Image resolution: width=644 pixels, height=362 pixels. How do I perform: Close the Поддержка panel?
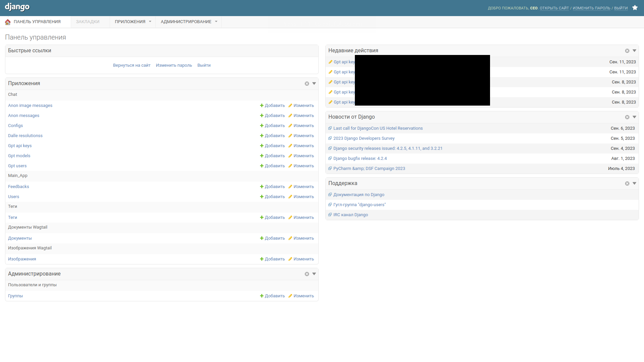click(627, 184)
